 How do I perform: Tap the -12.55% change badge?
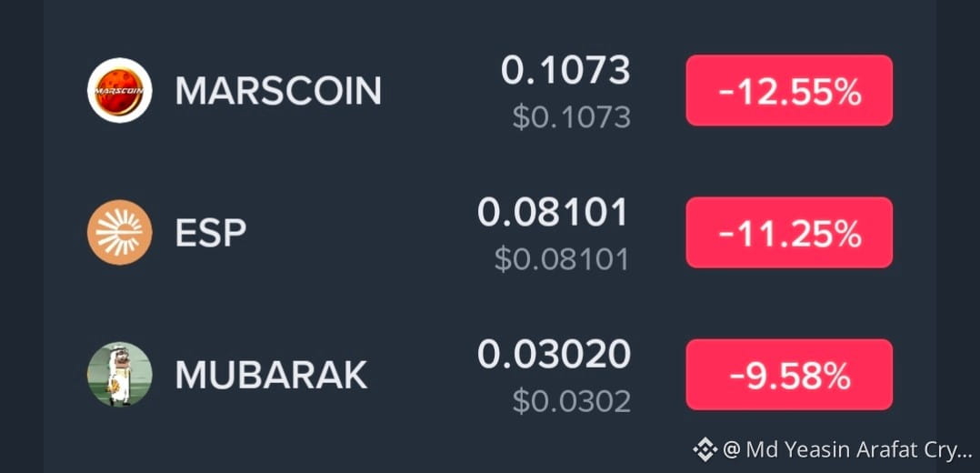point(789,91)
